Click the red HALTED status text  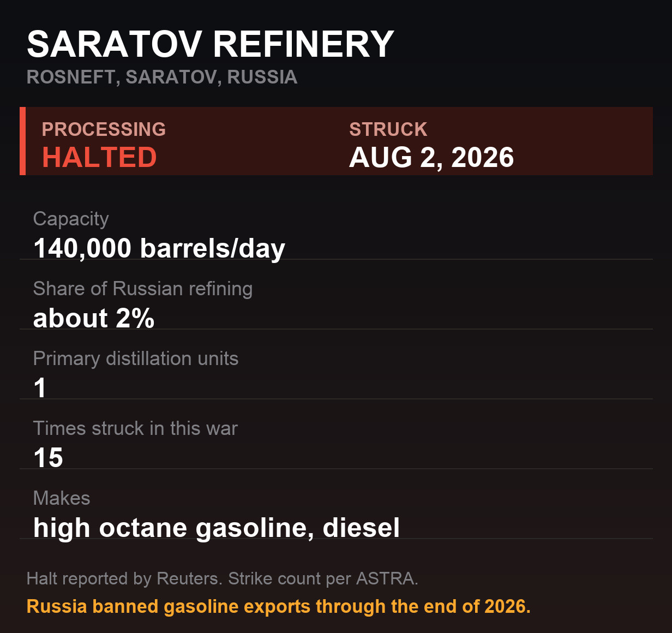[x=99, y=157]
